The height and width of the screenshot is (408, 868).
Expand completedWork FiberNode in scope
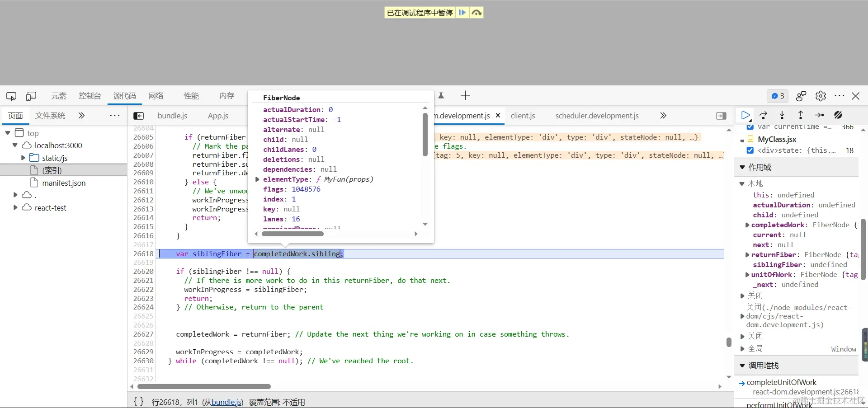click(747, 225)
